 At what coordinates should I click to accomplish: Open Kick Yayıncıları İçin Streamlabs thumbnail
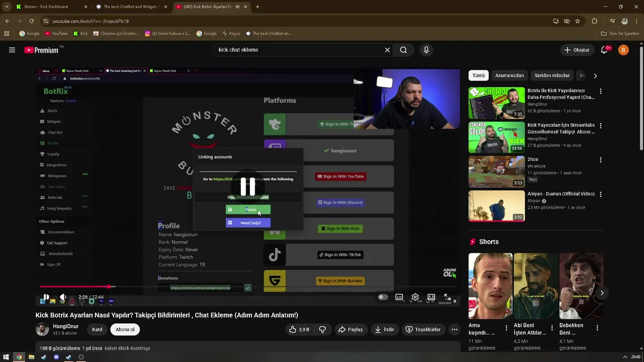pos(497,137)
